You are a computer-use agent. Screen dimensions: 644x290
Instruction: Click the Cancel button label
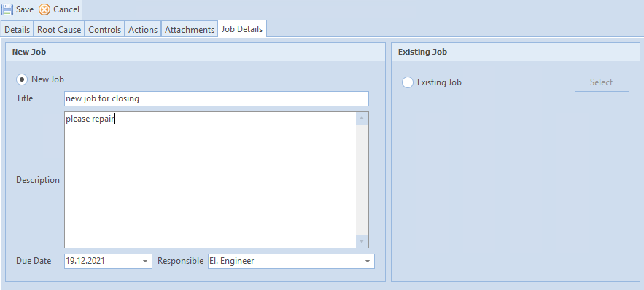(x=66, y=9)
